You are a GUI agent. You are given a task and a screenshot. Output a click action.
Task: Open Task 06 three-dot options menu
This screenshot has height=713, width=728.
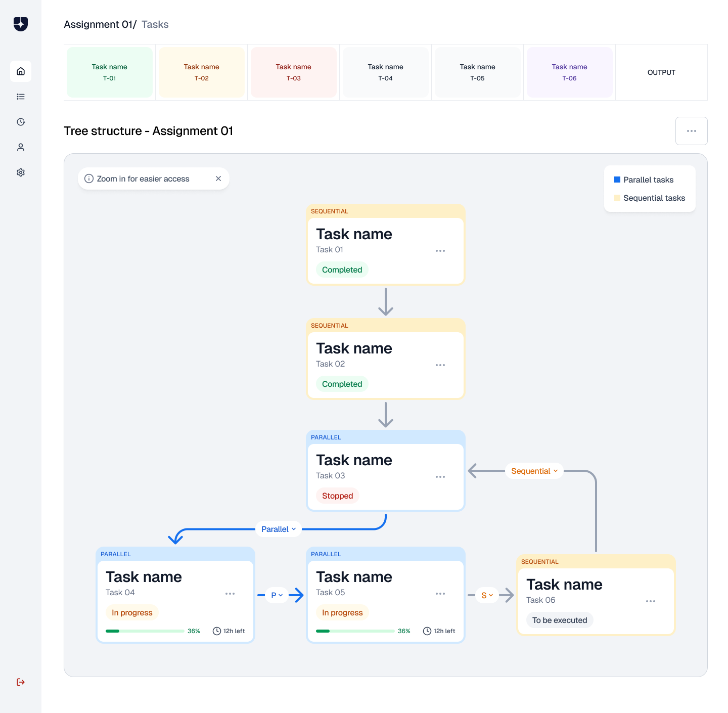click(x=651, y=601)
